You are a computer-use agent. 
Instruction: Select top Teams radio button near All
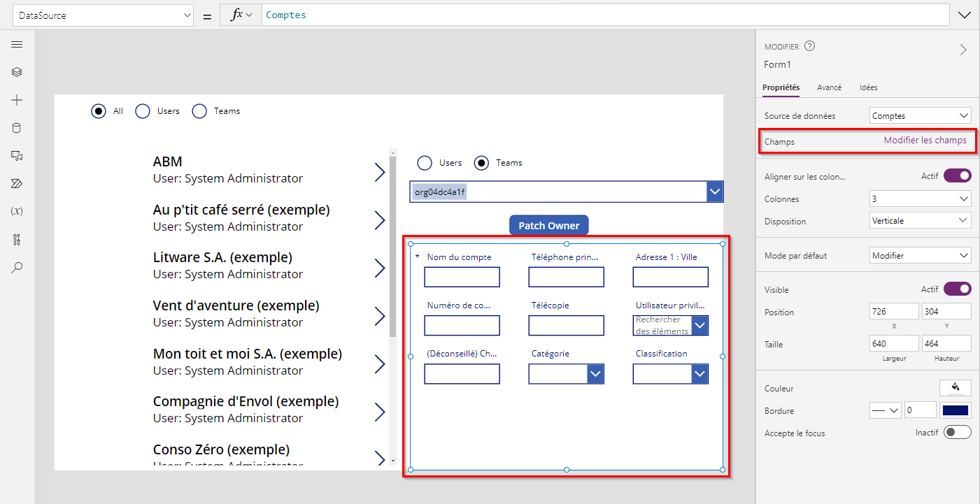(199, 110)
